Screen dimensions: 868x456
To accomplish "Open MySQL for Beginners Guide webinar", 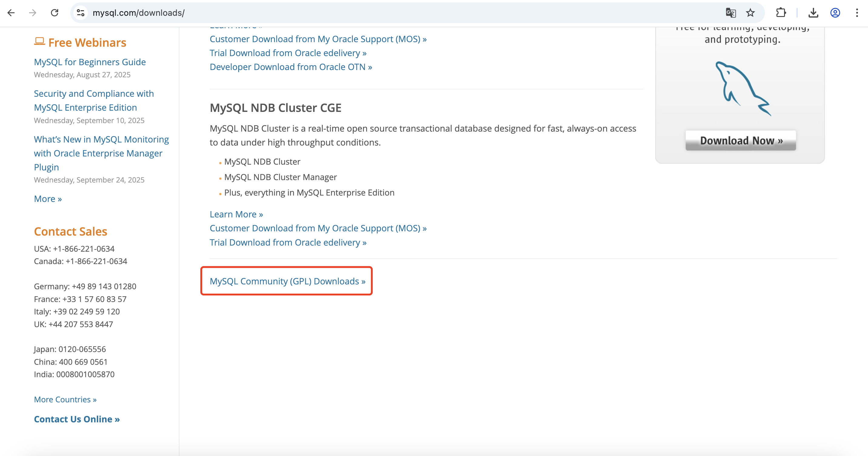I will [90, 62].
